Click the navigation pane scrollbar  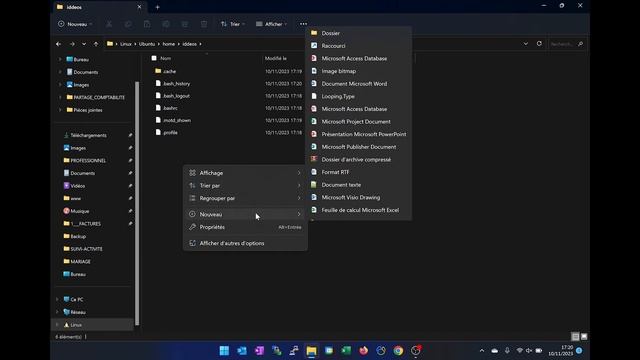point(137,203)
